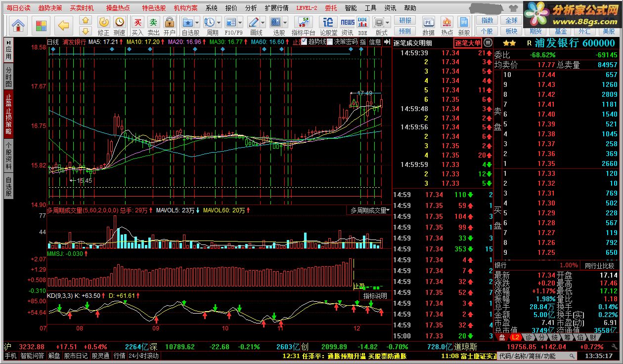Screen dimensions: 623x364
Task: Open the 测速 speed test clock icon
Action: (x=120, y=22)
